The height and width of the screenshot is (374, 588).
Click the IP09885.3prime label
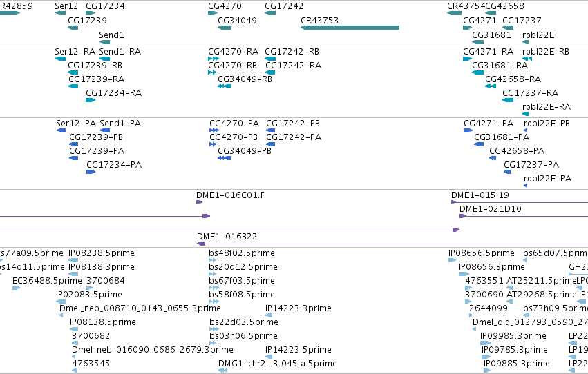(516, 364)
